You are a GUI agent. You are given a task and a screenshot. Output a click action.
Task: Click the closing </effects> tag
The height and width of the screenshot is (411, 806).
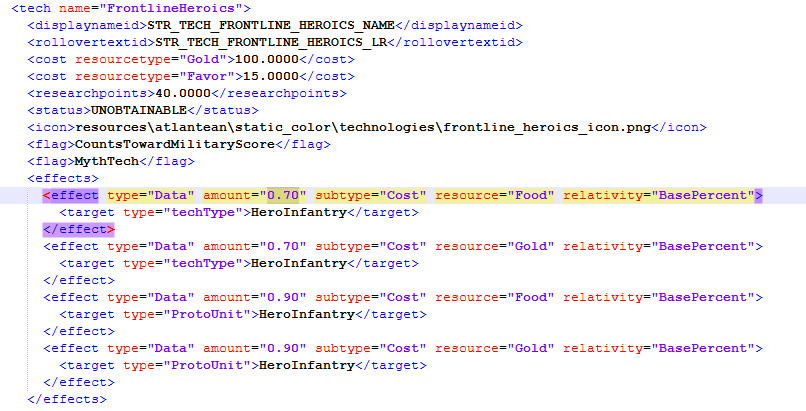(x=67, y=399)
